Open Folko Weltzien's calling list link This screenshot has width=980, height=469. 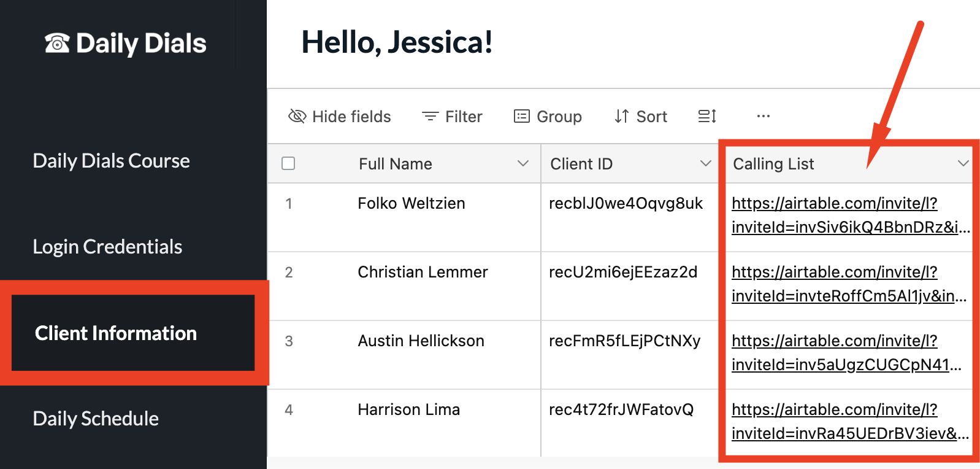point(850,215)
